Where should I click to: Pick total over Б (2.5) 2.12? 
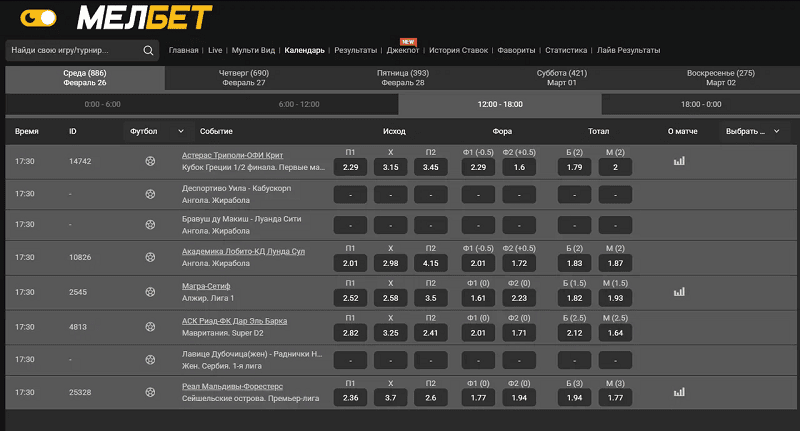click(574, 333)
